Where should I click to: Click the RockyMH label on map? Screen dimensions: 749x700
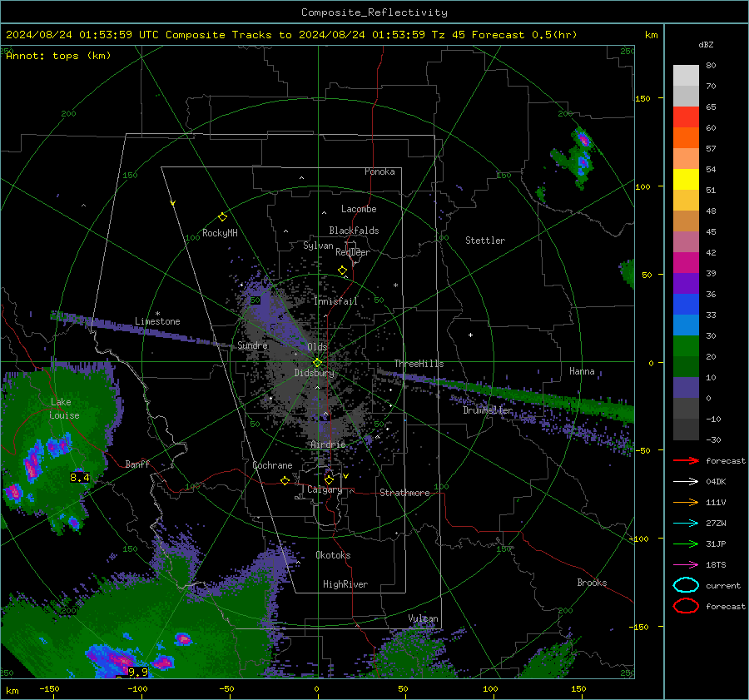220,233
